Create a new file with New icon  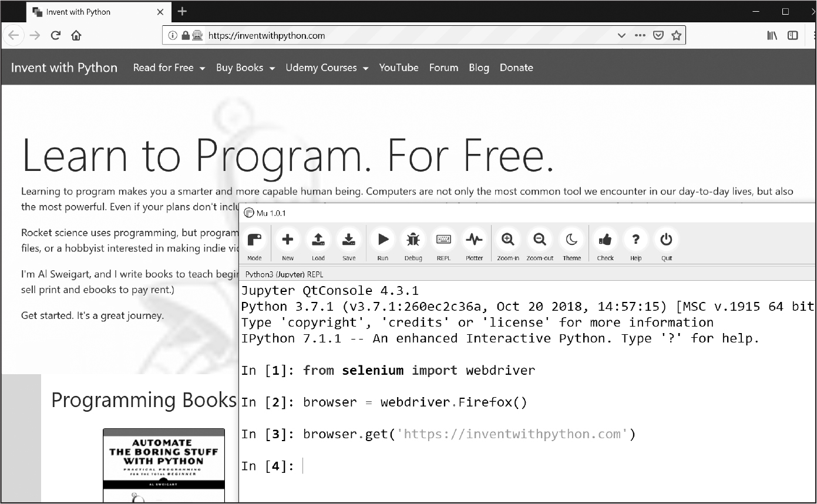(x=288, y=240)
